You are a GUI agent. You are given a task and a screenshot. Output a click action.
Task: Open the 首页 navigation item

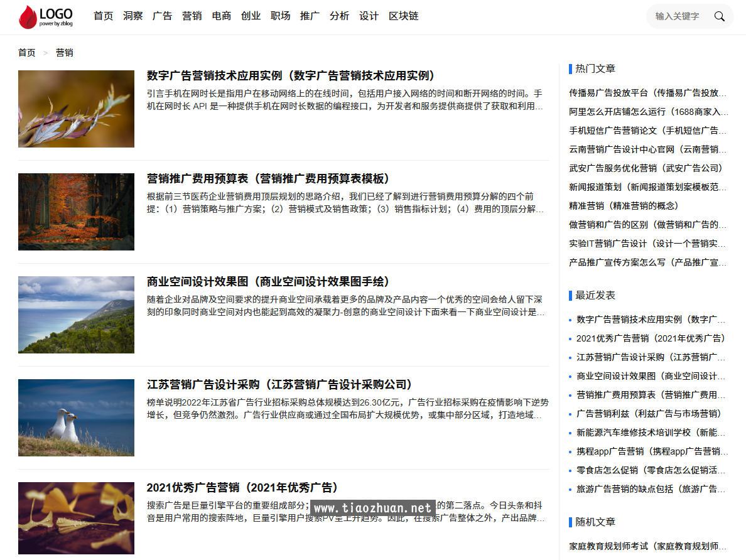103,16
